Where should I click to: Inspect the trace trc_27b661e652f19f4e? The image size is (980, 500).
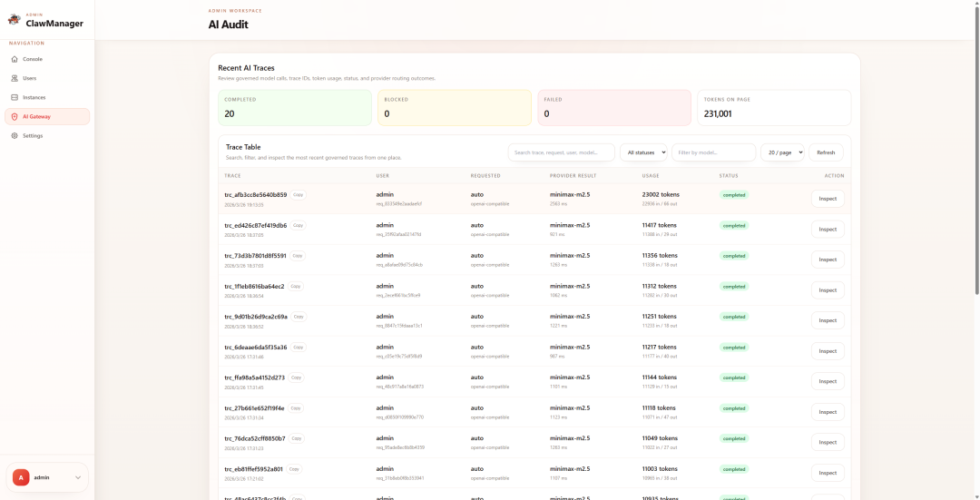coord(827,412)
